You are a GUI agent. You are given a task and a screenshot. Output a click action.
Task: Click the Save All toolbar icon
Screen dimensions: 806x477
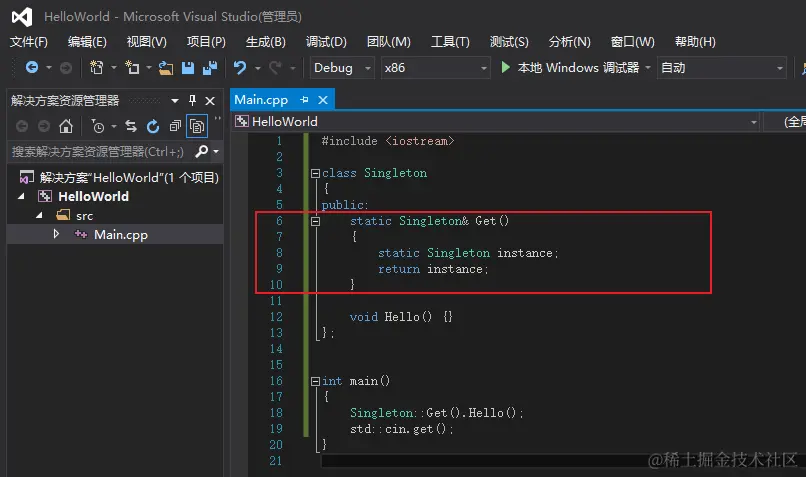point(210,68)
